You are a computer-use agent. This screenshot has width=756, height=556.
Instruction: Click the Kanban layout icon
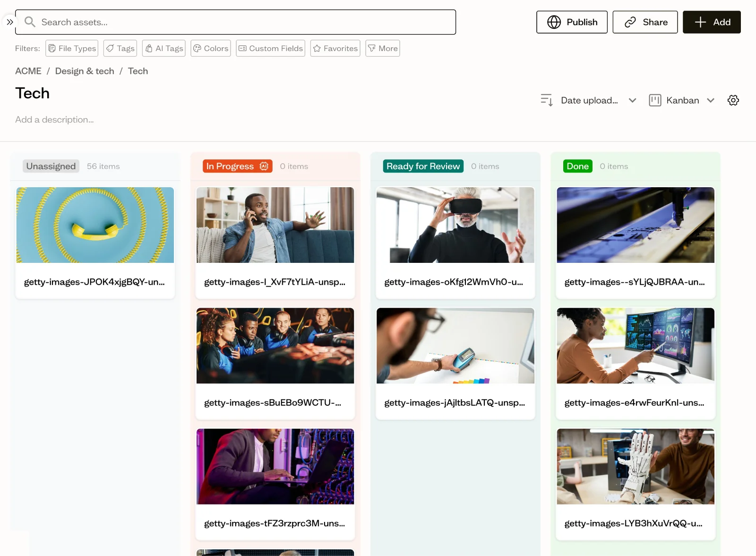(654, 100)
